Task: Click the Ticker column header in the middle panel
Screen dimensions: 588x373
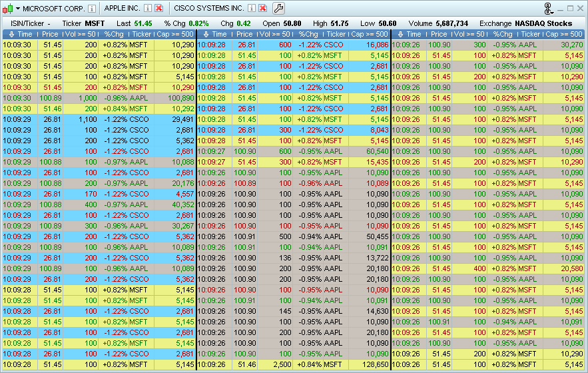Action: [336, 34]
